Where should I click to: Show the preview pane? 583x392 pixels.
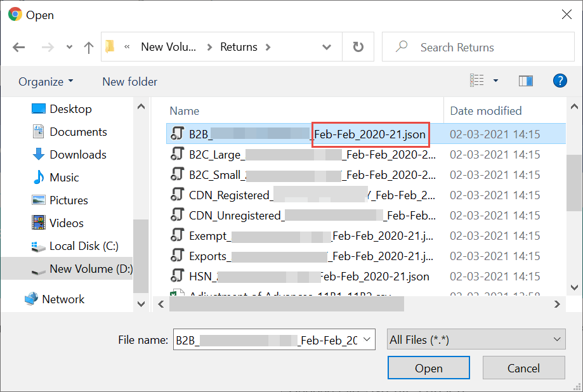[526, 81]
